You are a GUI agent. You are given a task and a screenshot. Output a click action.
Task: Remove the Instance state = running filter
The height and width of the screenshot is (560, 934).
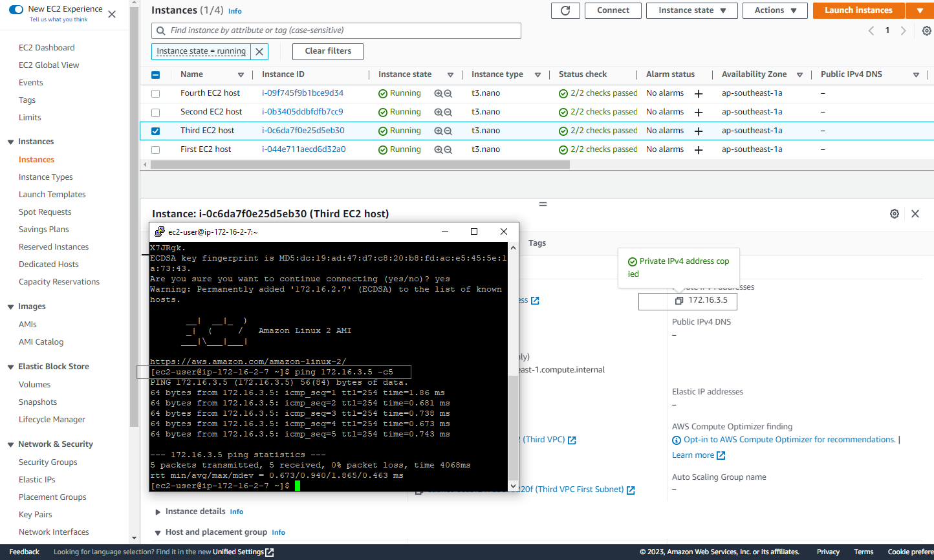[x=259, y=51]
